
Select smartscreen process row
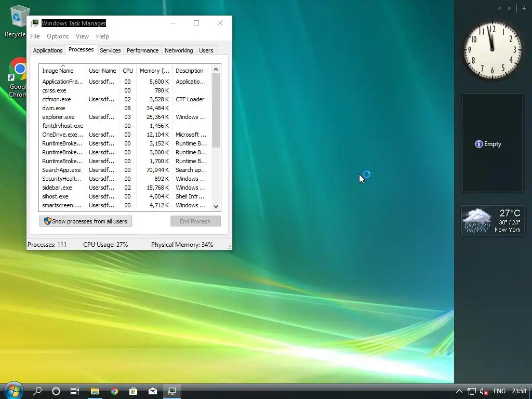point(125,205)
